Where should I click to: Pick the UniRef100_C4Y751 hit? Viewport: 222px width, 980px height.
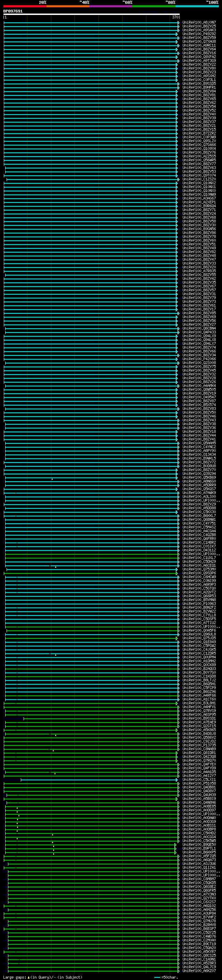pos(199,523)
